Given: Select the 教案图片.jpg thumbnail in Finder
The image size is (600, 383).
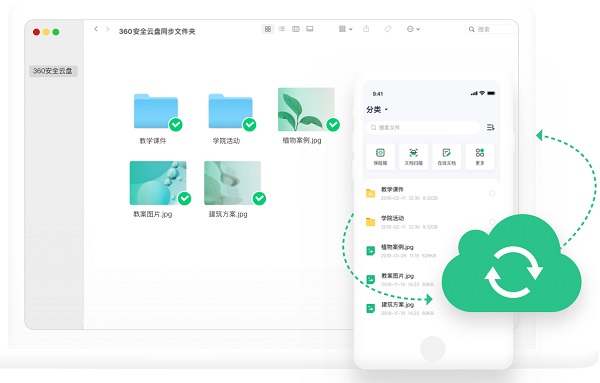Looking at the screenshot, I should [158, 183].
